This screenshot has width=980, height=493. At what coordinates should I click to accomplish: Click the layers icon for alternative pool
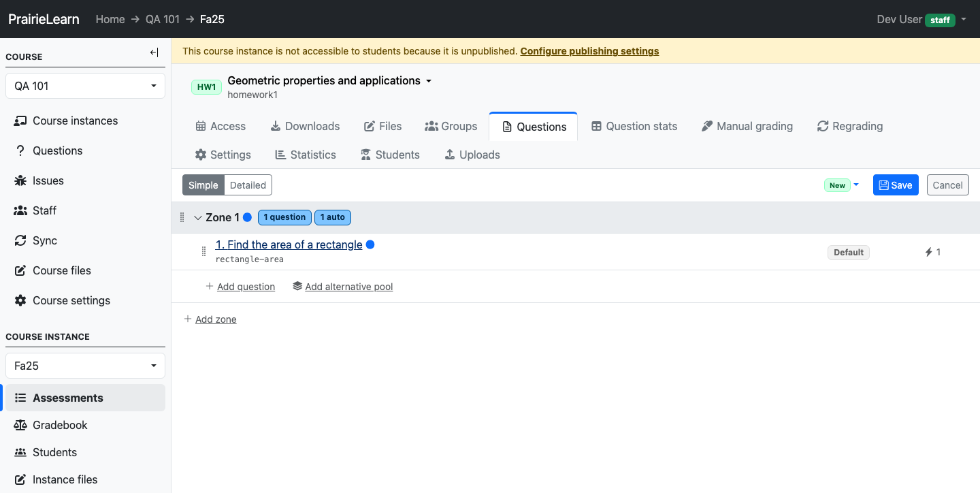click(297, 286)
